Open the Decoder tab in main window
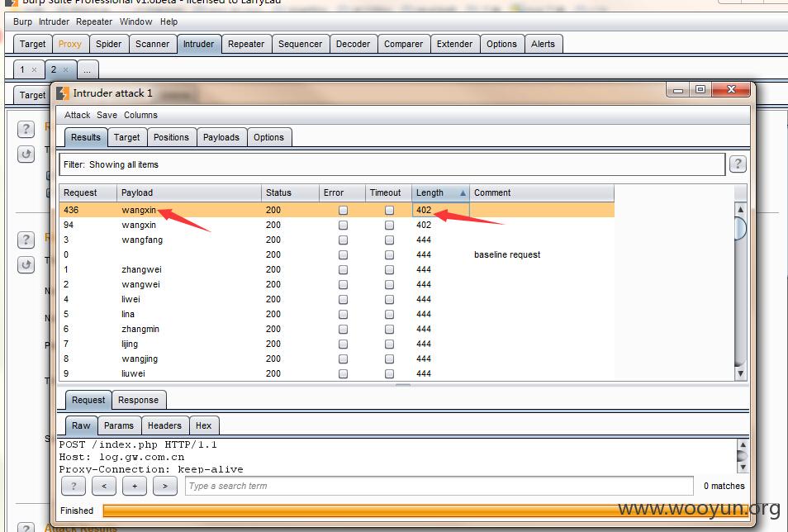This screenshot has width=788, height=532. click(353, 44)
